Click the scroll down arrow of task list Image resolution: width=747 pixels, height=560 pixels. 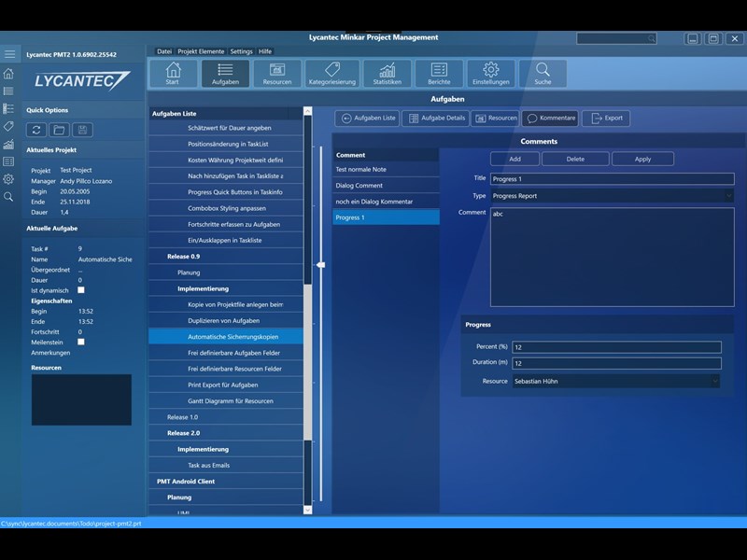308,510
